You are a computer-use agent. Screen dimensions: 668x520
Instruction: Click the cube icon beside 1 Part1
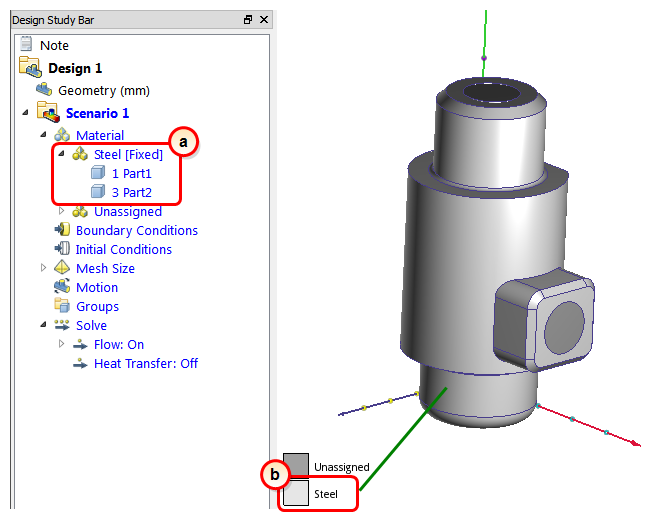click(x=98, y=172)
